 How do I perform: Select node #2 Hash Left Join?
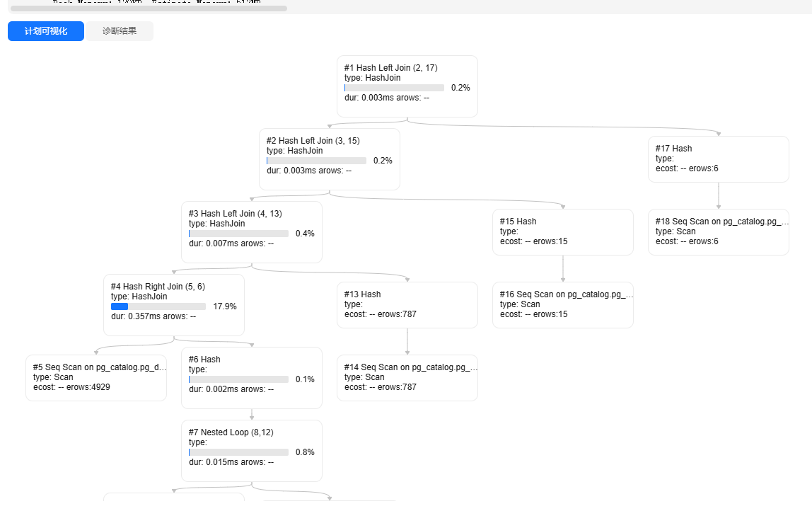point(329,159)
